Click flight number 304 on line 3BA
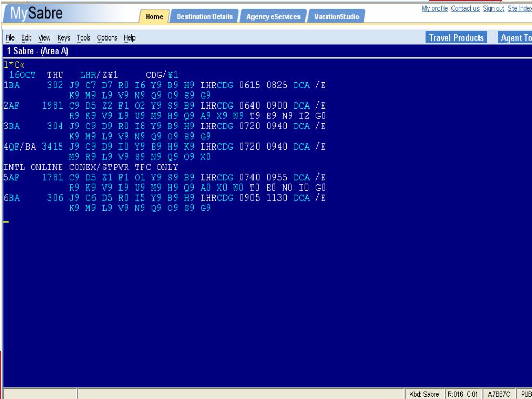532x399 pixels. (x=55, y=126)
